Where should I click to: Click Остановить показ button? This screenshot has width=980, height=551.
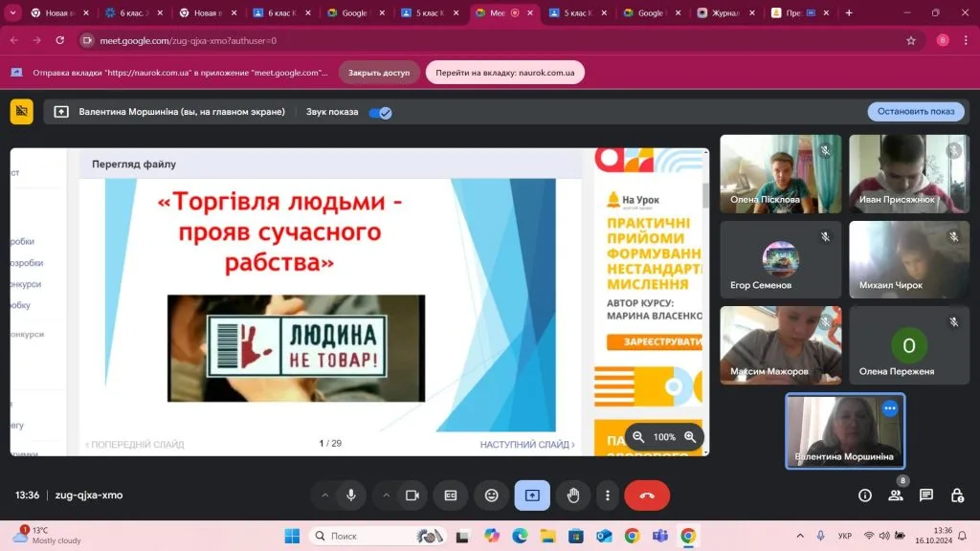coord(916,111)
